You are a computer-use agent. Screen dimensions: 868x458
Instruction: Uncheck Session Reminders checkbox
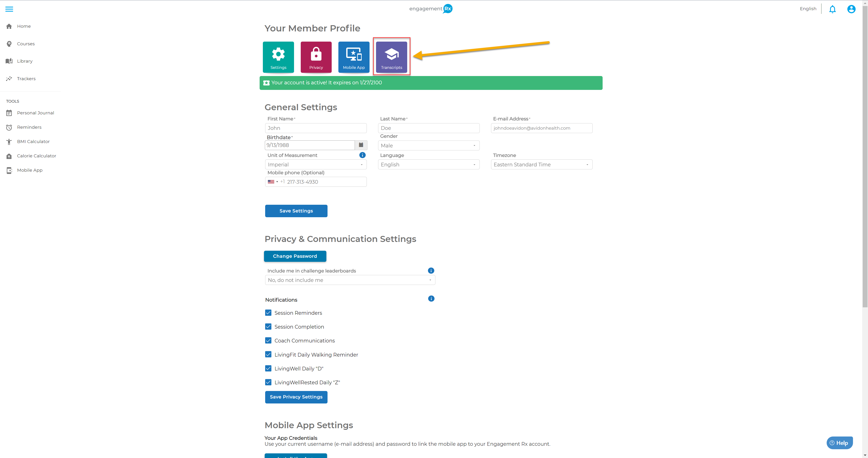pyautogui.click(x=268, y=313)
